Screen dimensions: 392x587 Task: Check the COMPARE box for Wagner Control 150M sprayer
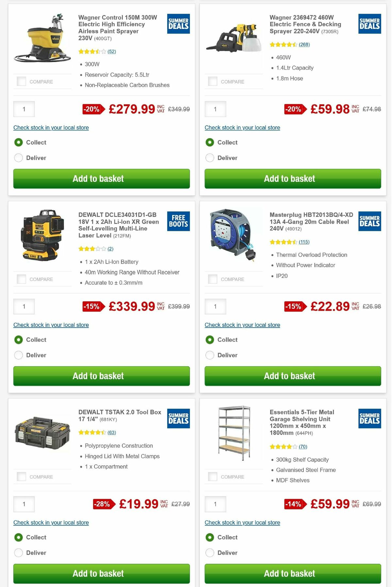coord(22,81)
